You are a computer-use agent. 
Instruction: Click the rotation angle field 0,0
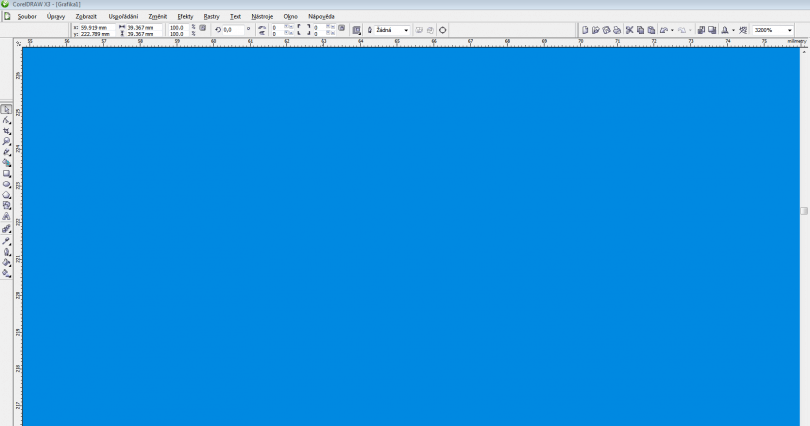pos(233,30)
